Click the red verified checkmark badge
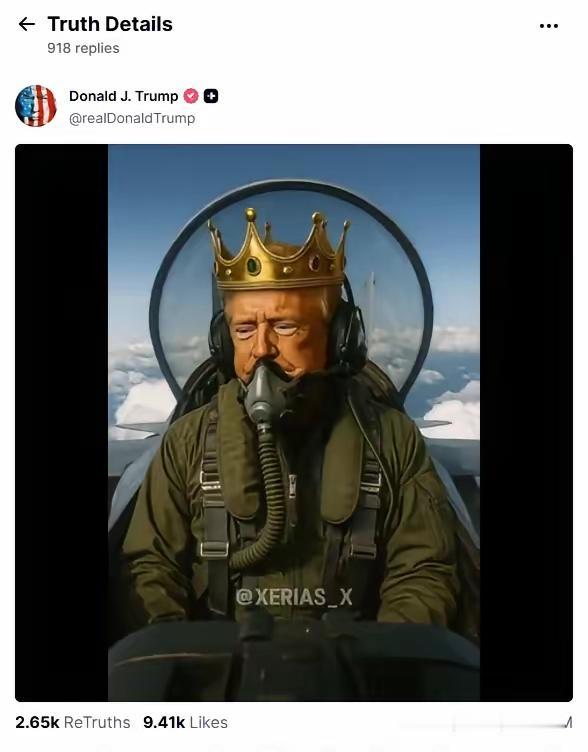Viewport: 588px width, 752px height. tap(191, 96)
